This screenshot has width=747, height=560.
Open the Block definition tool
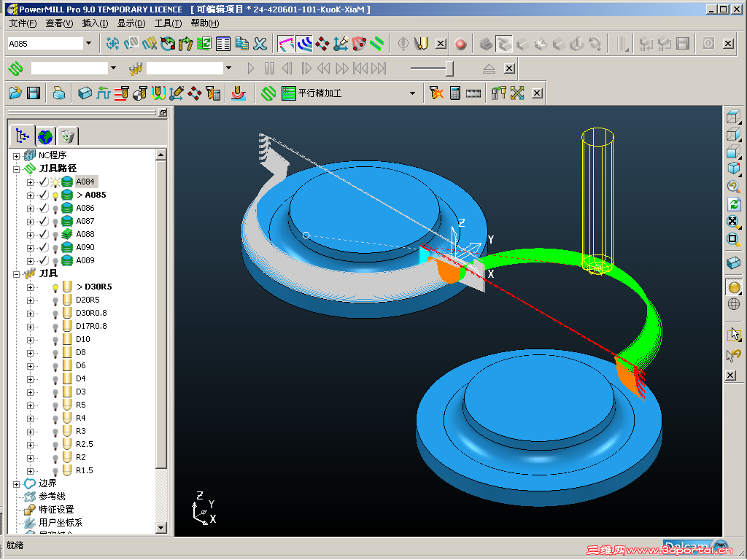pyautogui.click(x=85, y=93)
